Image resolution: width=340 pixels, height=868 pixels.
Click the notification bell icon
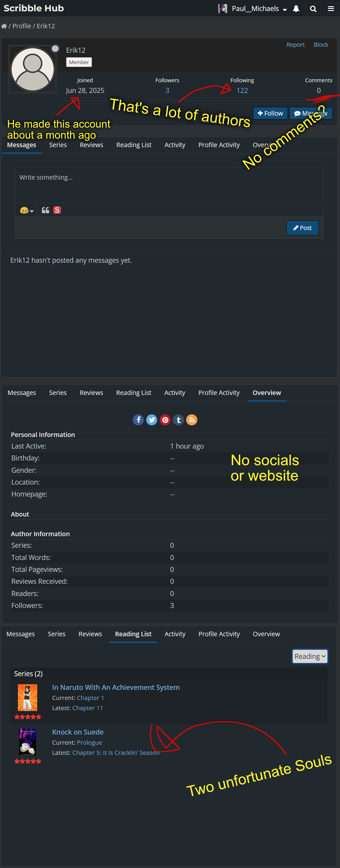pyautogui.click(x=296, y=9)
